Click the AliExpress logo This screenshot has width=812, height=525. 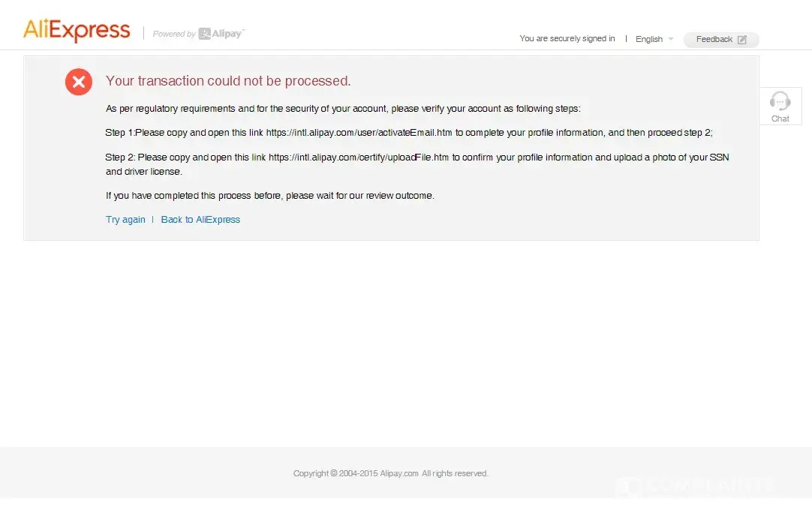tap(77, 31)
